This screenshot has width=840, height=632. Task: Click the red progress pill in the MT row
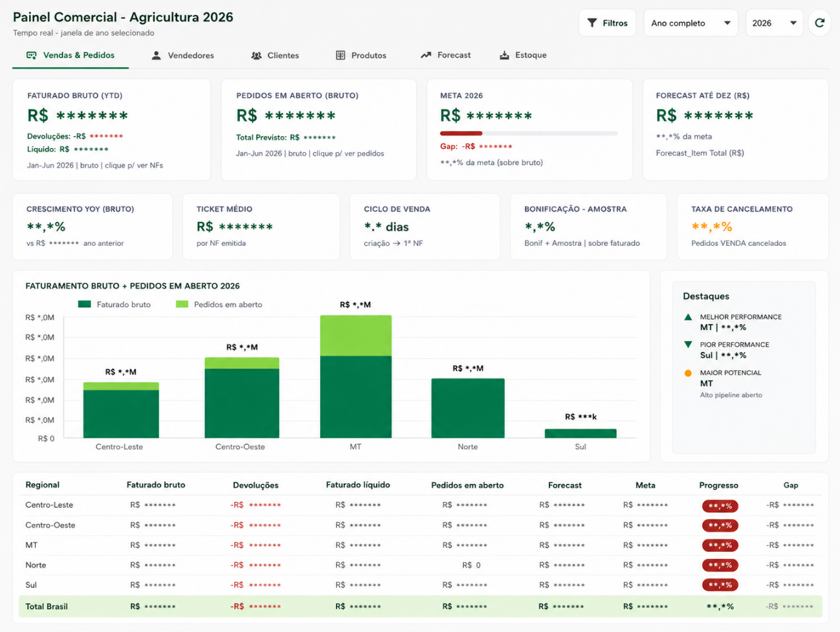tap(720, 545)
